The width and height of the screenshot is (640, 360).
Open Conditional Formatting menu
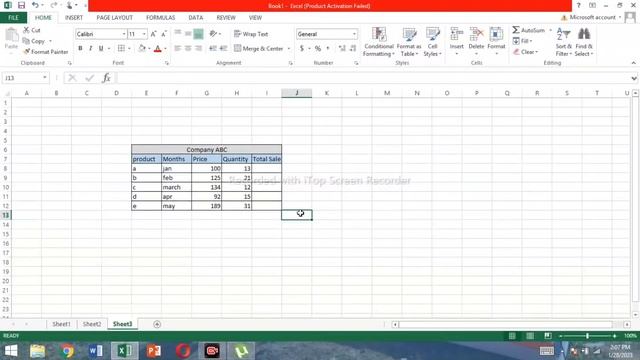(379, 42)
